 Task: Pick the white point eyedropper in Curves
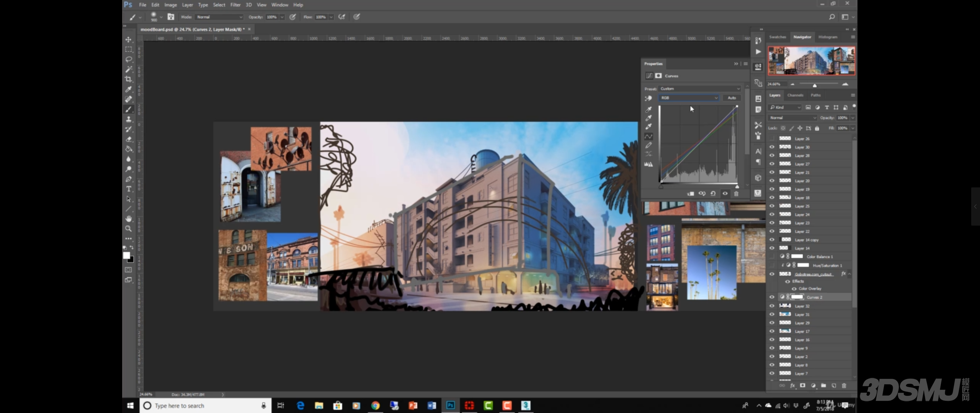click(648, 126)
